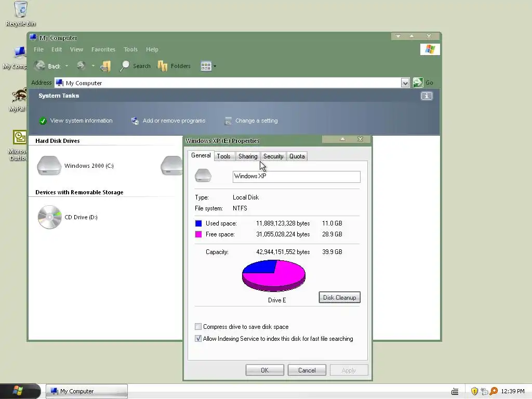Click OK in the Properties dialog
The width and height of the screenshot is (532, 399).
(264, 370)
